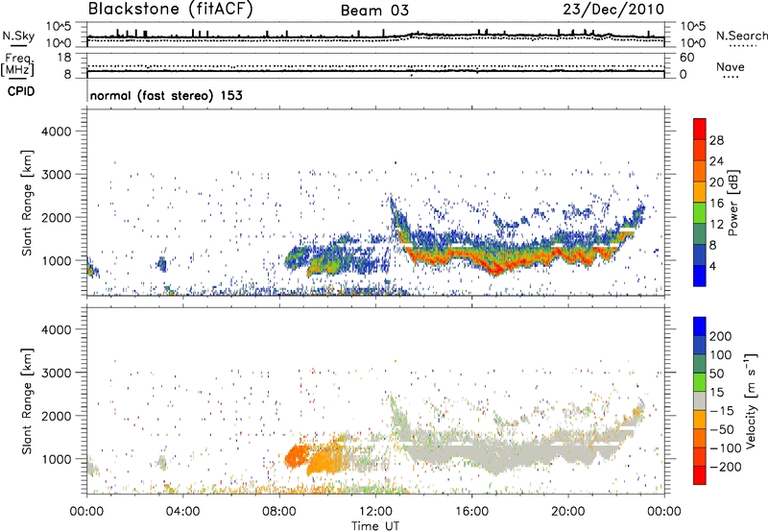Click the "-15" label on Velocity color bar
Image resolution: width=768 pixels, height=532 pixels.
tap(722, 410)
